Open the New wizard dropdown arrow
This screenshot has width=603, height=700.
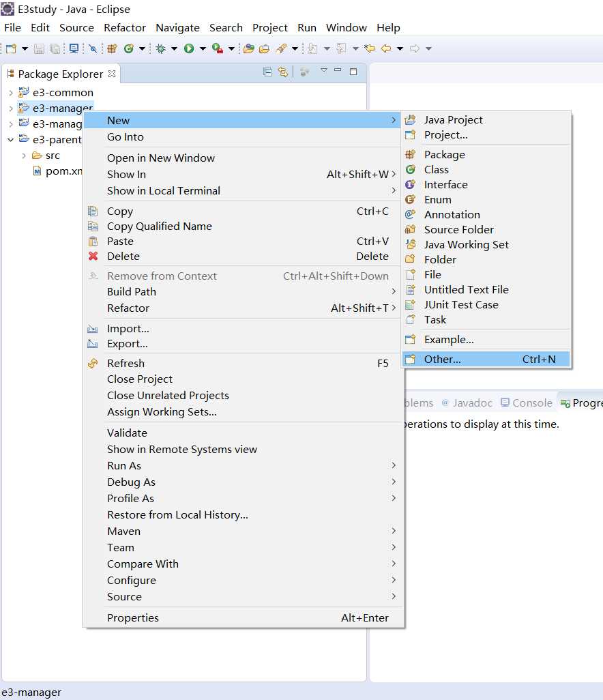click(25, 48)
